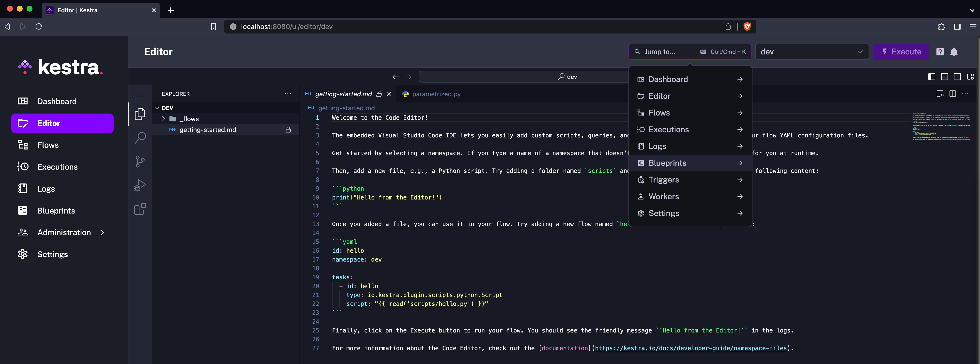Select Dashboard in the Jump to menu
The image size is (980, 364).
pyautogui.click(x=690, y=79)
